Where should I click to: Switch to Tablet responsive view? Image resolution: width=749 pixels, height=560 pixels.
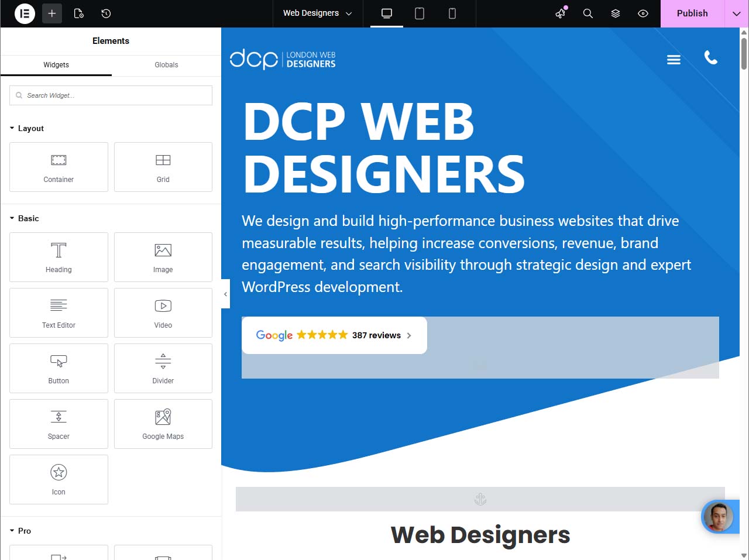point(420,13)
